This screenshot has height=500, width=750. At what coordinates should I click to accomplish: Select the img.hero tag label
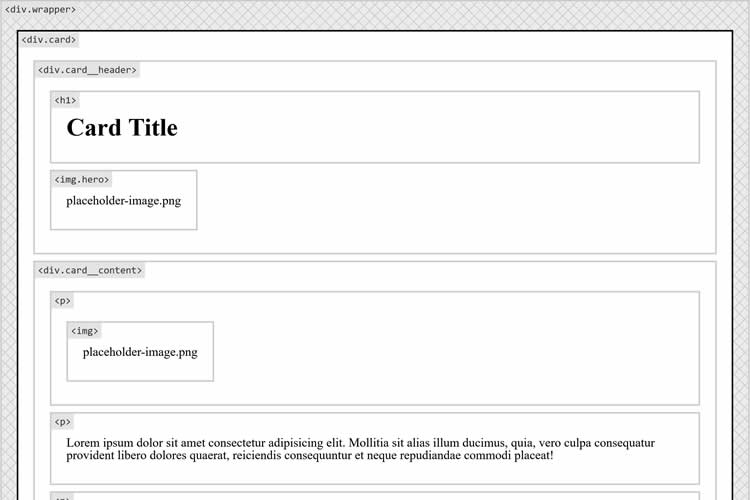82,180
